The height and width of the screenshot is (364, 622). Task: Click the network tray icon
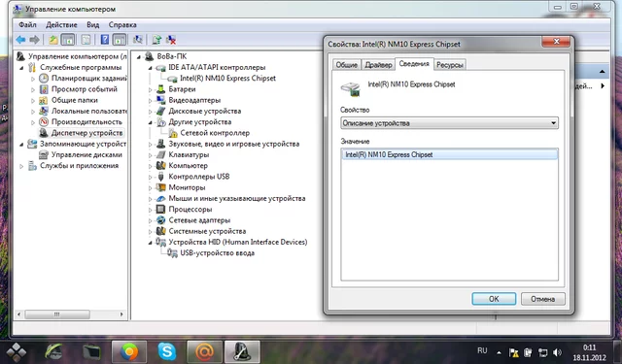coord(542,352)
